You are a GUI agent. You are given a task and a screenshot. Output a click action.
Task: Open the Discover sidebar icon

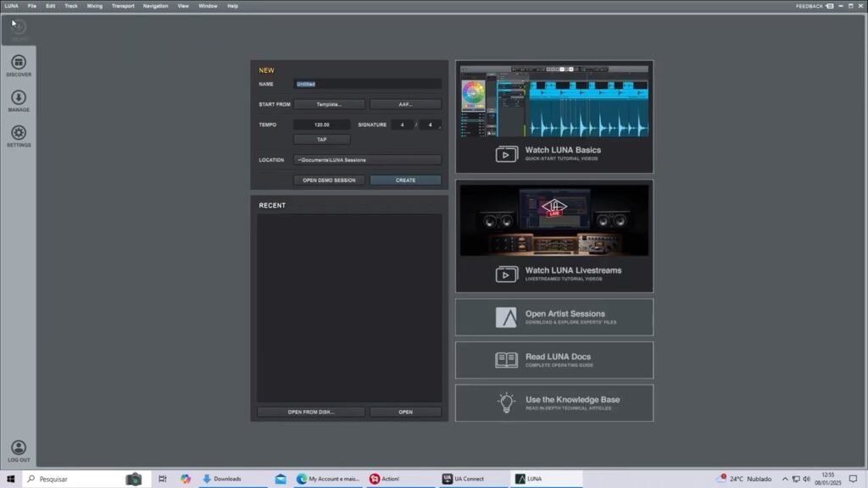19,62
